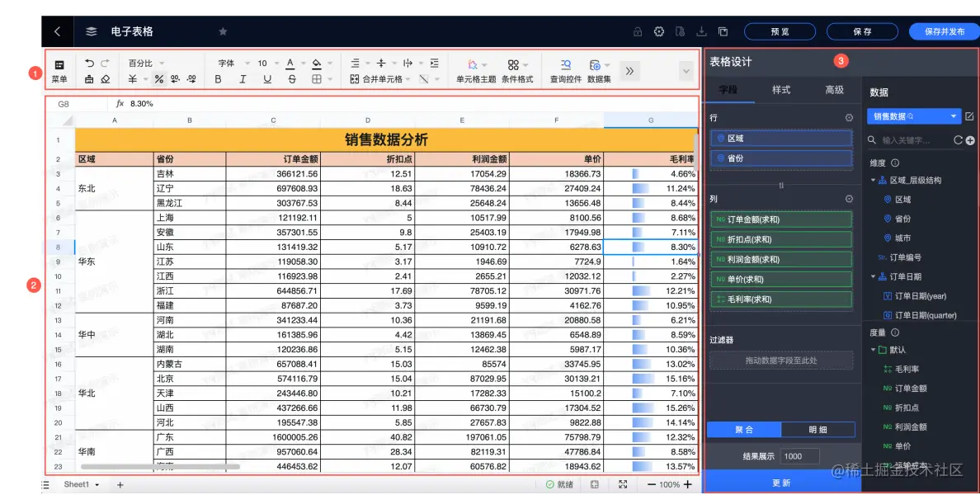The width and height of the screenshot is (980, 495).
Task: Collapse the toolbar with chevron
Action: (x=686, y=71)
